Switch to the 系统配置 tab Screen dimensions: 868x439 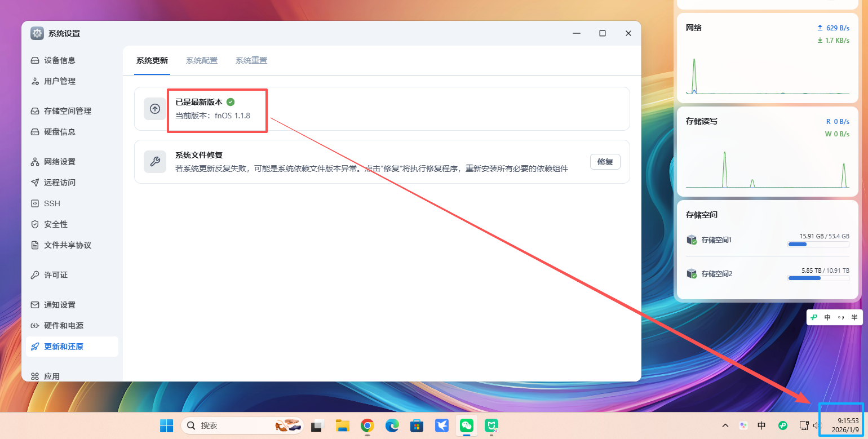tap(201, 60)
